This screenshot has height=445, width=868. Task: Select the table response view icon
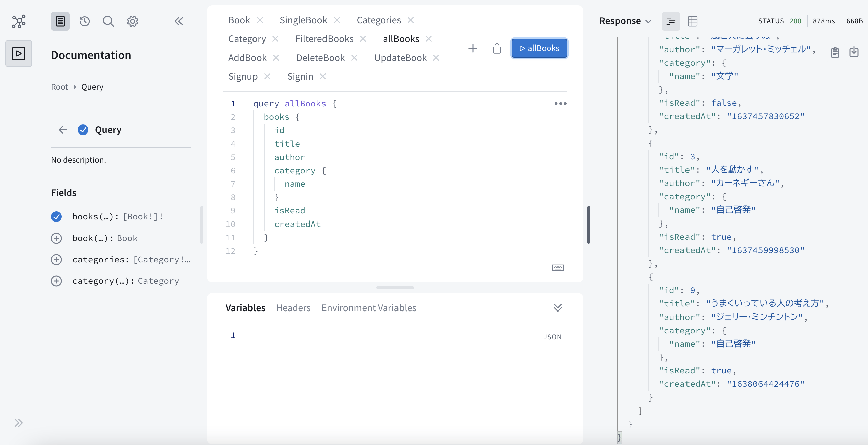(x=693, y=21)
